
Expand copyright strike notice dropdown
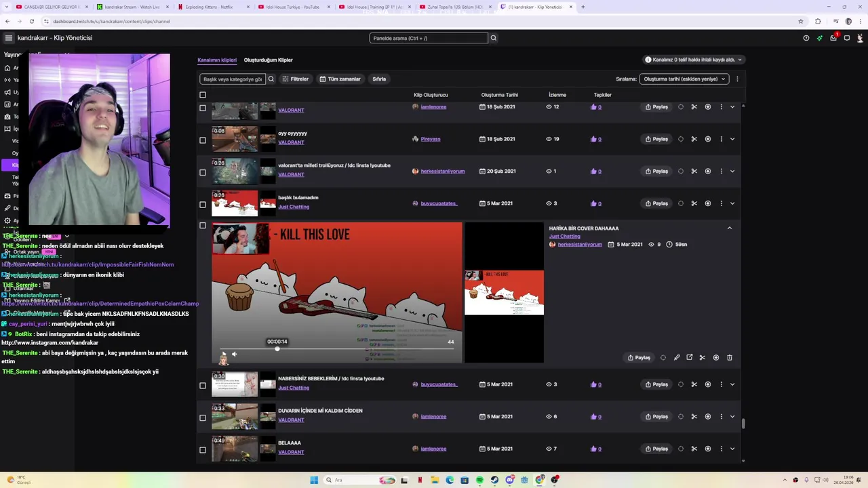coord(693,60)
